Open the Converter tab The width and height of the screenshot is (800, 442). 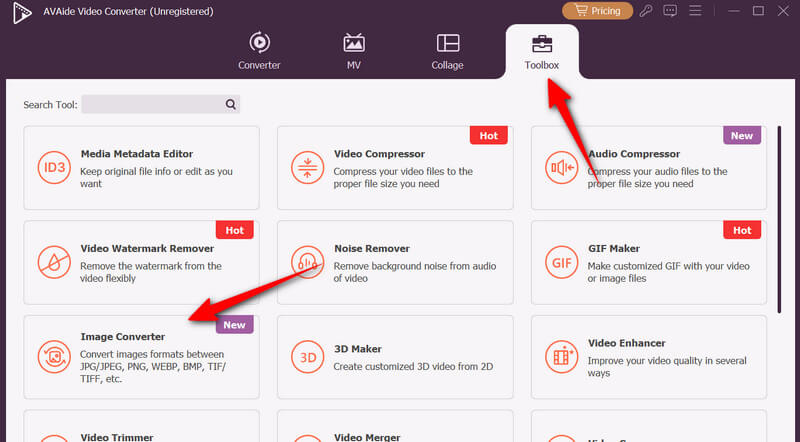pos(259,51)
